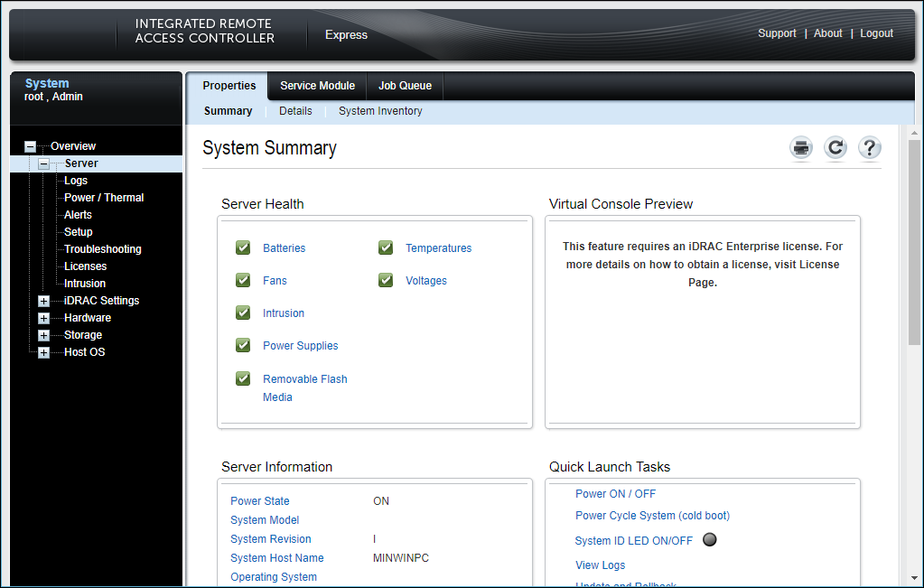
Task: Click the System Host Name label
Action: pyautogui.click(x=277, y=557)
